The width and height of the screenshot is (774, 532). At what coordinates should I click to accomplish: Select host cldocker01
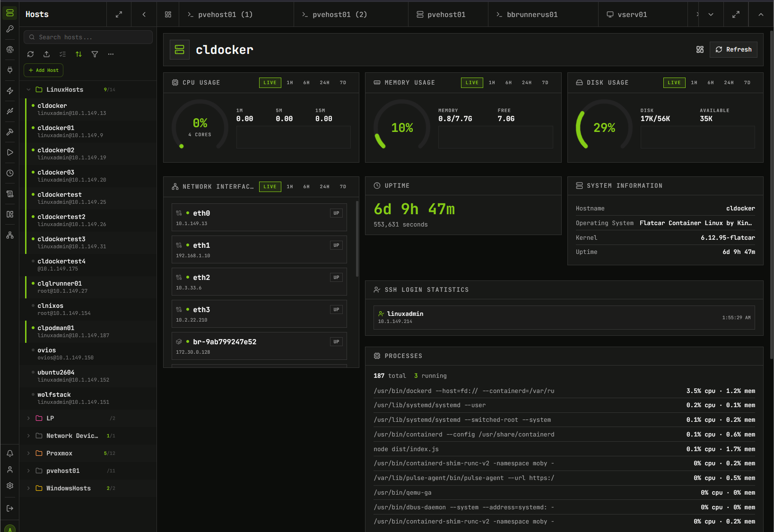pyautogui.click(x=91, y=131)
